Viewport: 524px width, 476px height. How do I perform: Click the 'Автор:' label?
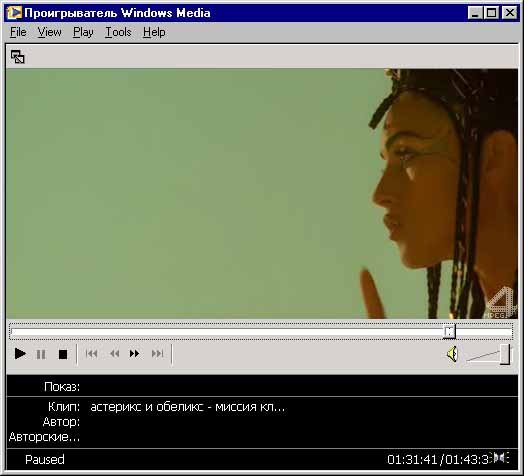(61, 422)
